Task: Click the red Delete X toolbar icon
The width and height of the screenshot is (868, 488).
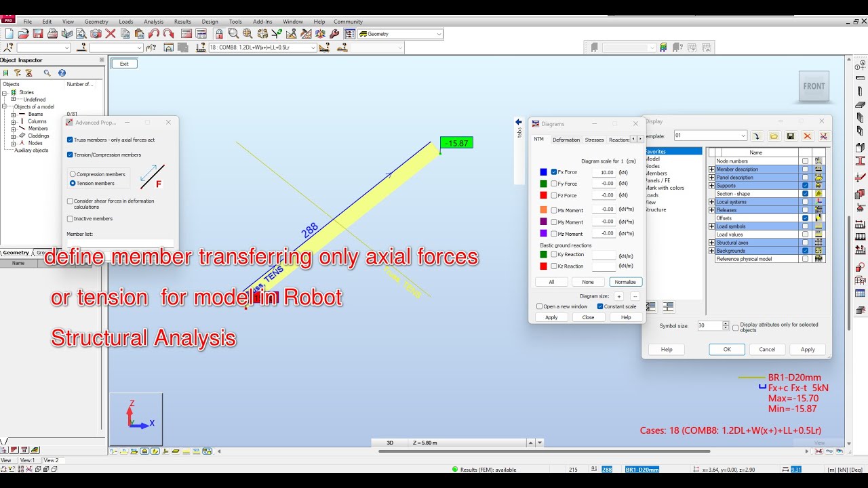Action: point(111,34)
